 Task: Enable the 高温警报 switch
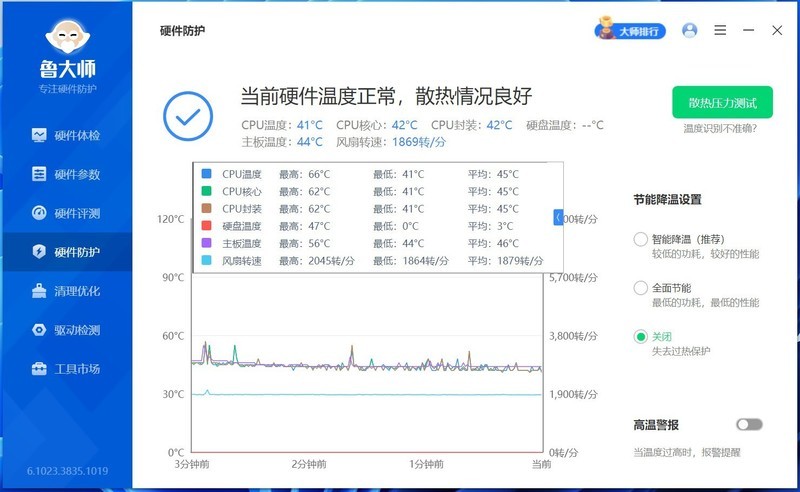tap(749, 425)
